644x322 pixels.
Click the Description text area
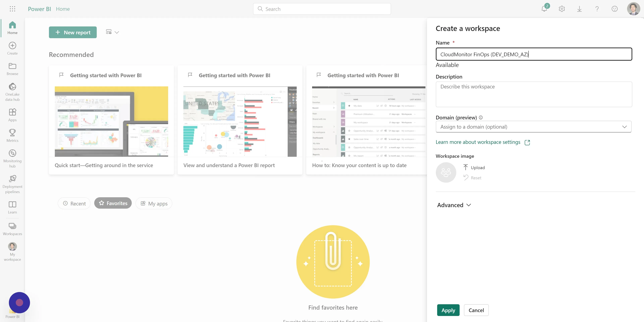(534, 94)
